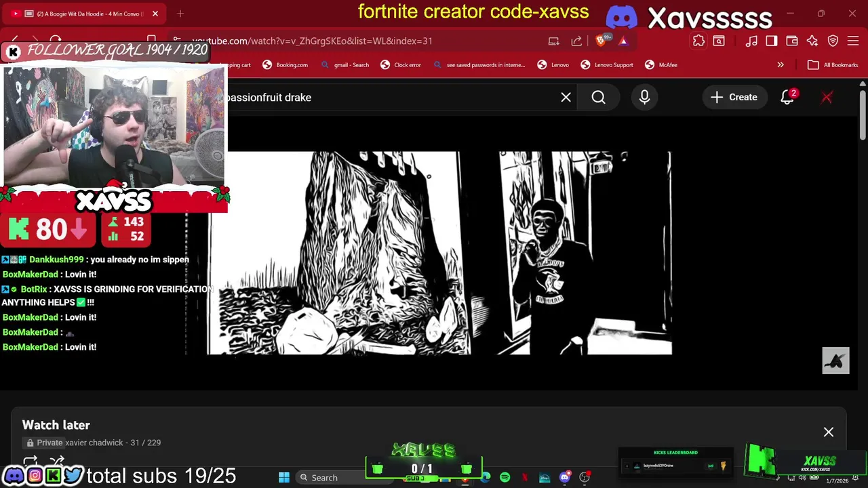The image size is (868, 488).
Task: Toggle playlist shuffle button
Action: [57, 462]
